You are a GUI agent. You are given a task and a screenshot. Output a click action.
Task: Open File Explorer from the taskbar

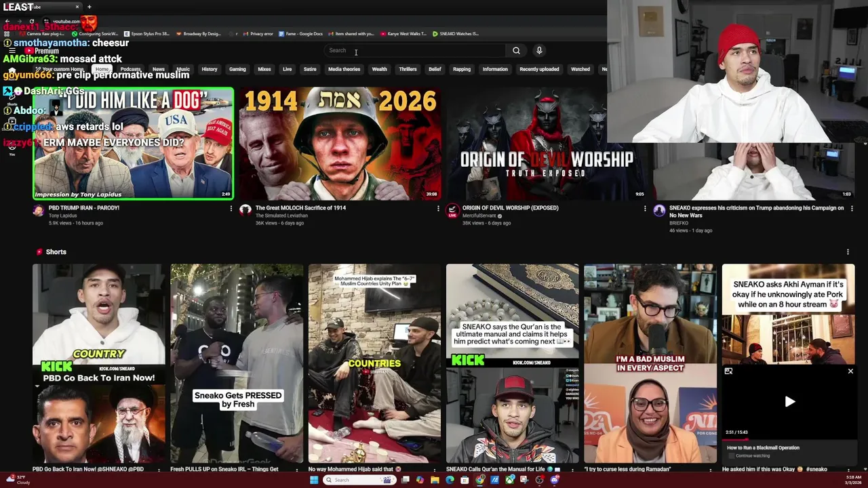[x=435, y=480]
